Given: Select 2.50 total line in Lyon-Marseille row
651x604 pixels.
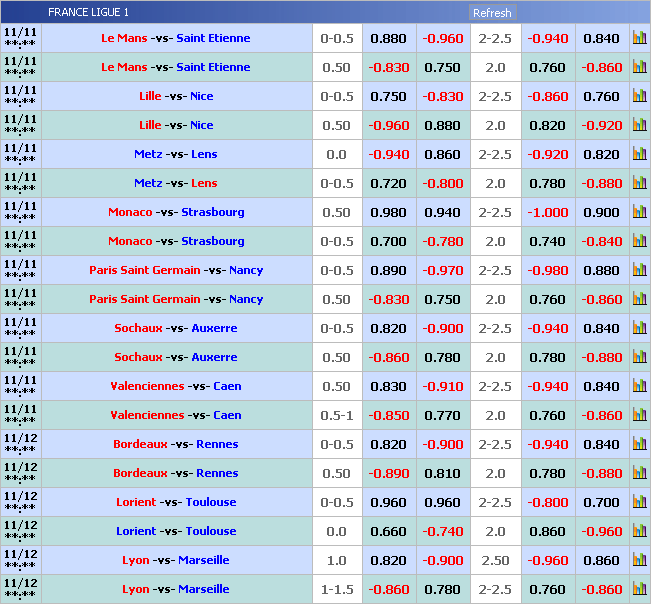Looking at the screenshot, I should (494, 561).
